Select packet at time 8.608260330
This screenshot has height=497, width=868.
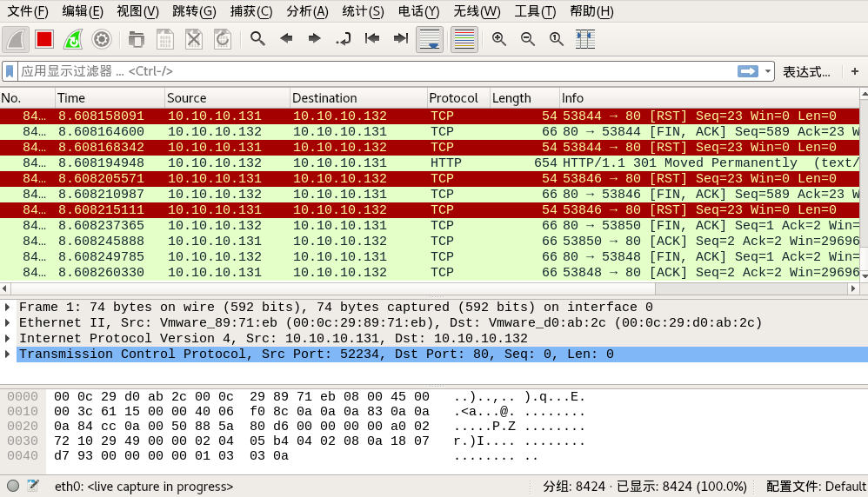(x=430, y=272)
